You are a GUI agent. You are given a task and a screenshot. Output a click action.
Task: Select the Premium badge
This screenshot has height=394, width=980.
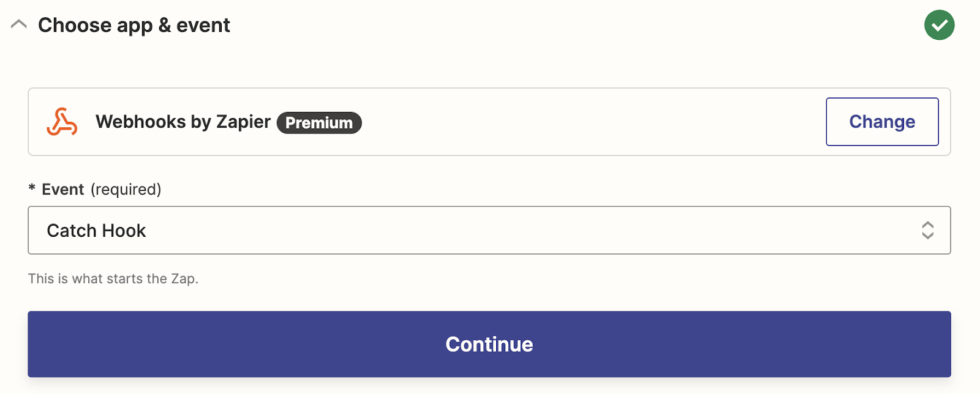click(319, 122)
